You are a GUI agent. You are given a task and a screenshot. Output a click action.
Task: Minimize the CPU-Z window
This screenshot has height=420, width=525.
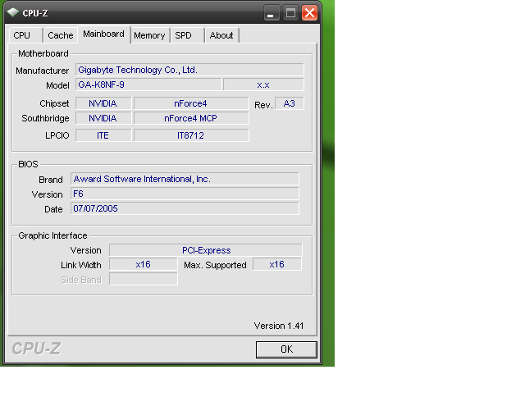[x=272, y=13]
